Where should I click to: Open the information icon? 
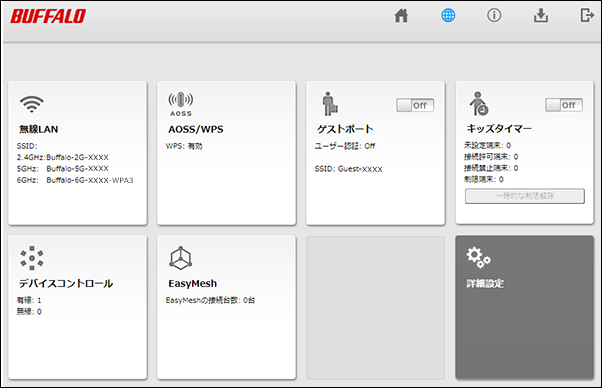click(x=494, y=15)
